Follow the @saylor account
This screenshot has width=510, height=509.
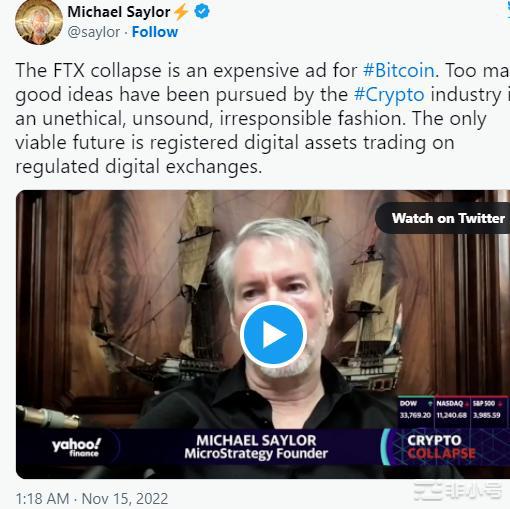[155, 32]
